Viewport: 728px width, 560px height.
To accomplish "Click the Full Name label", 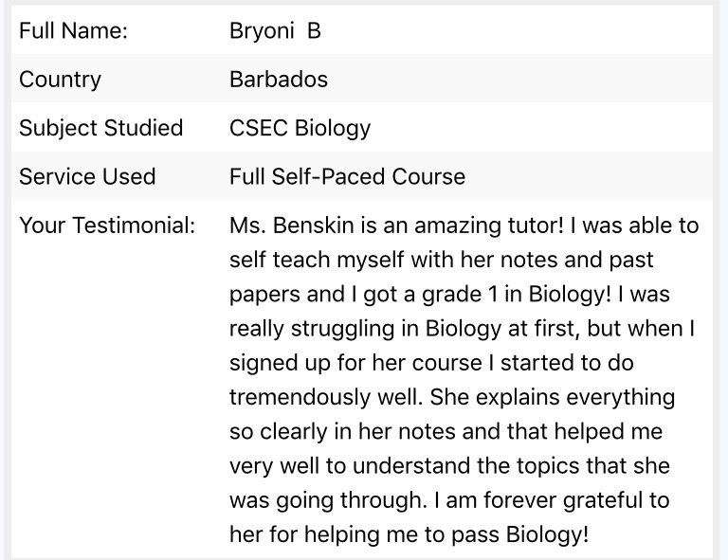I will [x=73, y=30].
